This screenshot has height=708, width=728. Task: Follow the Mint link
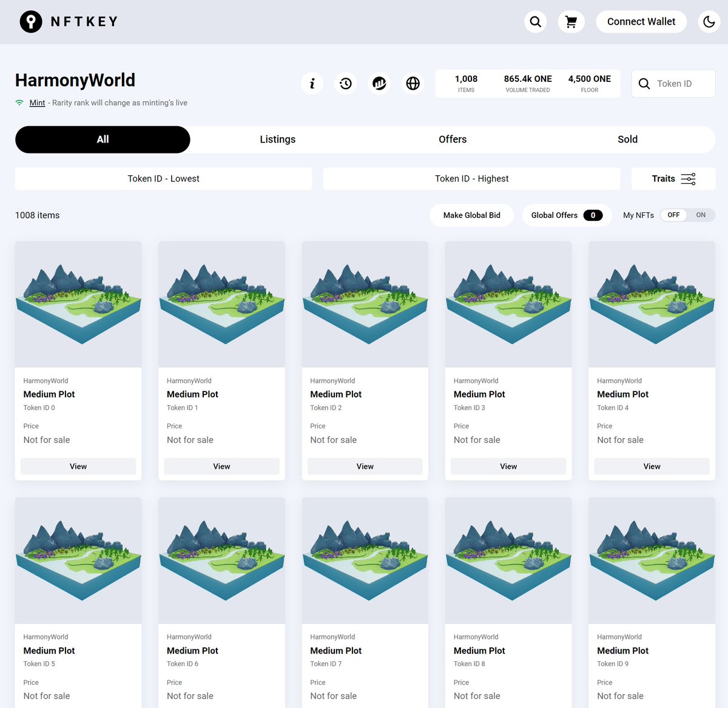pos(38,103)
